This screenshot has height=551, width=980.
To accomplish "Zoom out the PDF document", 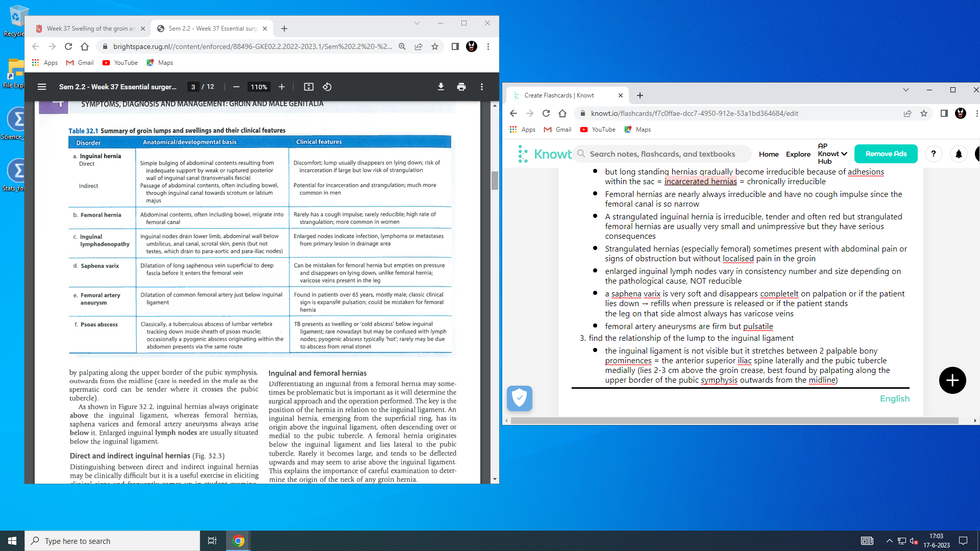I will [x=236, y=87].
